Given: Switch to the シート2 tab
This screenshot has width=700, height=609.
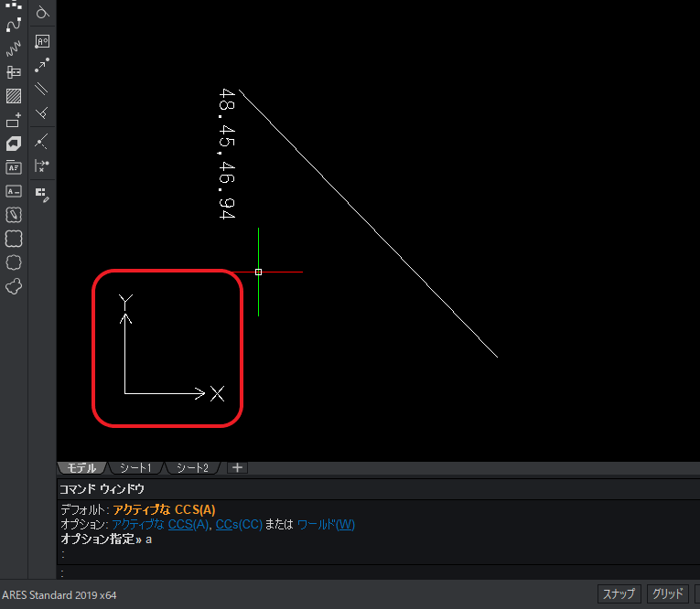Looking at the screenshot, I should coord(192,467).
